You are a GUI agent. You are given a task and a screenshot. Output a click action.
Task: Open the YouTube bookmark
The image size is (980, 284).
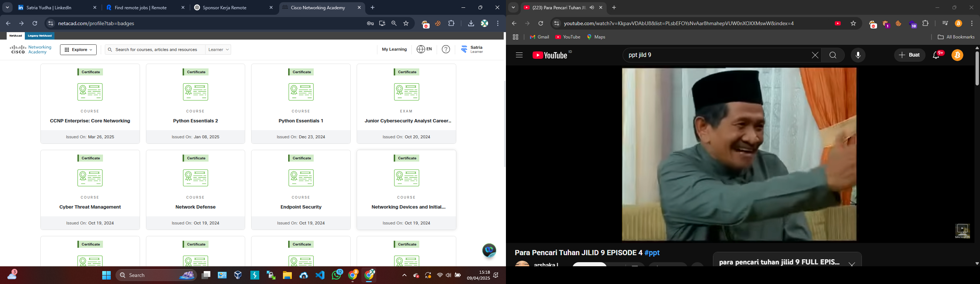coord(568,37)
